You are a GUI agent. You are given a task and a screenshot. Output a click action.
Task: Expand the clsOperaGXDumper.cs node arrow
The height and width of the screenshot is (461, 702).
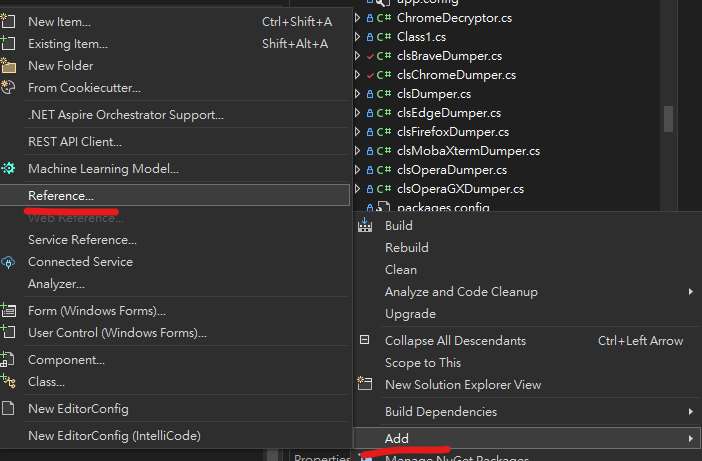(x=359, y=189)
